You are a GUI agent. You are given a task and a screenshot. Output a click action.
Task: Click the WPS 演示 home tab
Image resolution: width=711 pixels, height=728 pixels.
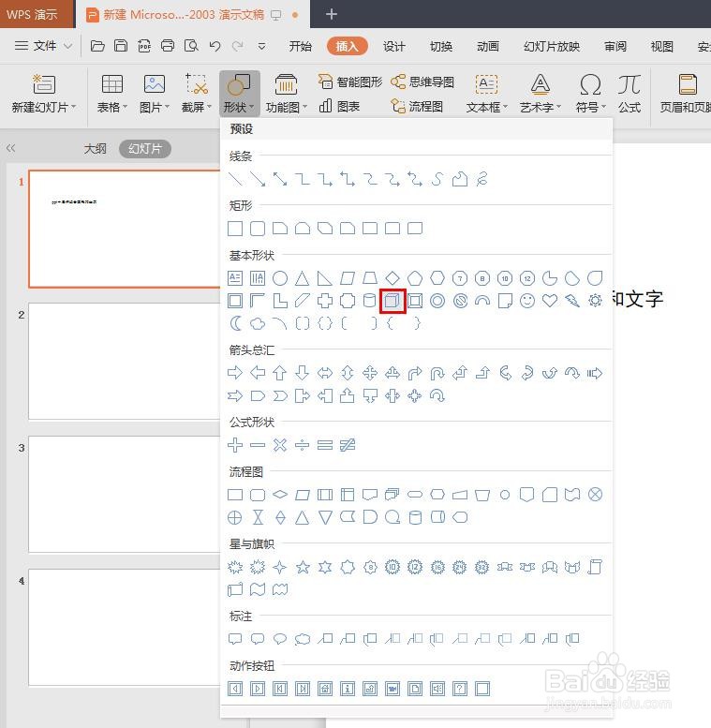(x=37, y=14)
